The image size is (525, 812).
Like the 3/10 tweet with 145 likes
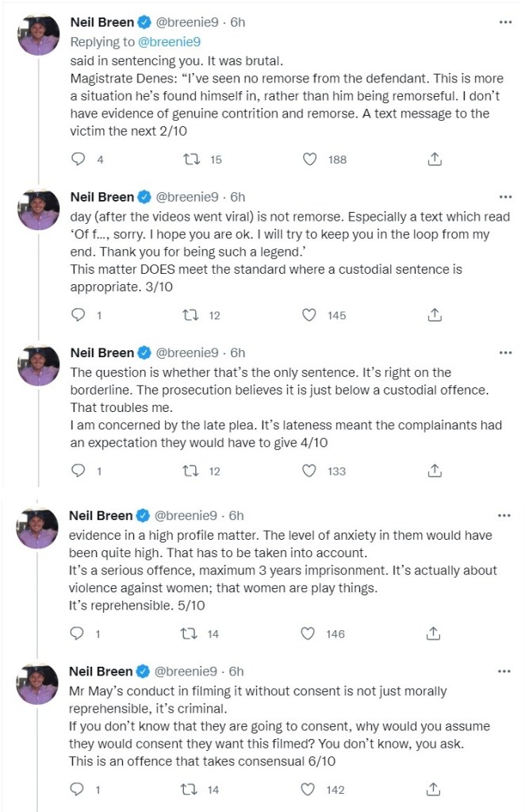pos(311,315)
